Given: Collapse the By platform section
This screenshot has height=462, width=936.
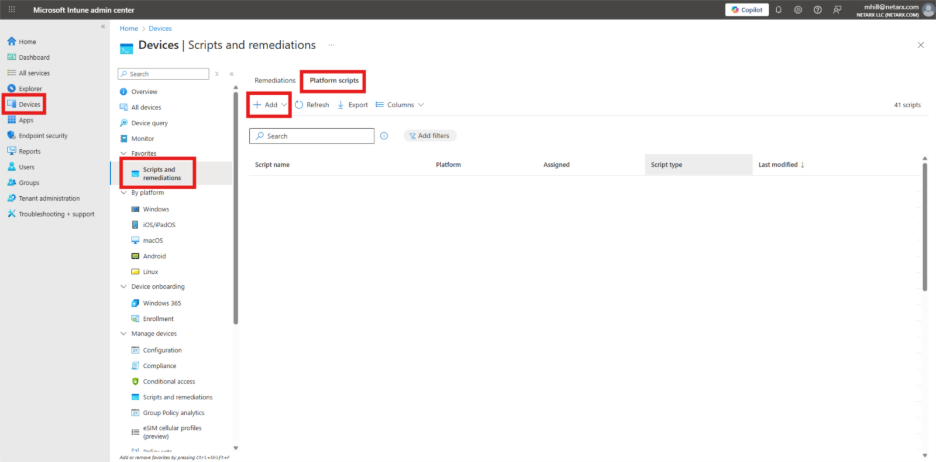Looking at the screenshot, I should coord(123,192).
